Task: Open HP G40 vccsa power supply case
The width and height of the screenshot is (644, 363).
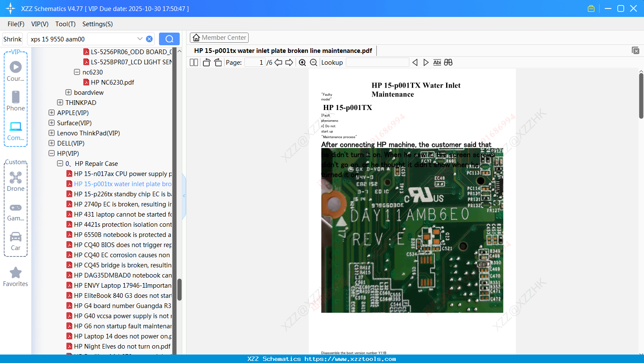Action: [119, 316]
